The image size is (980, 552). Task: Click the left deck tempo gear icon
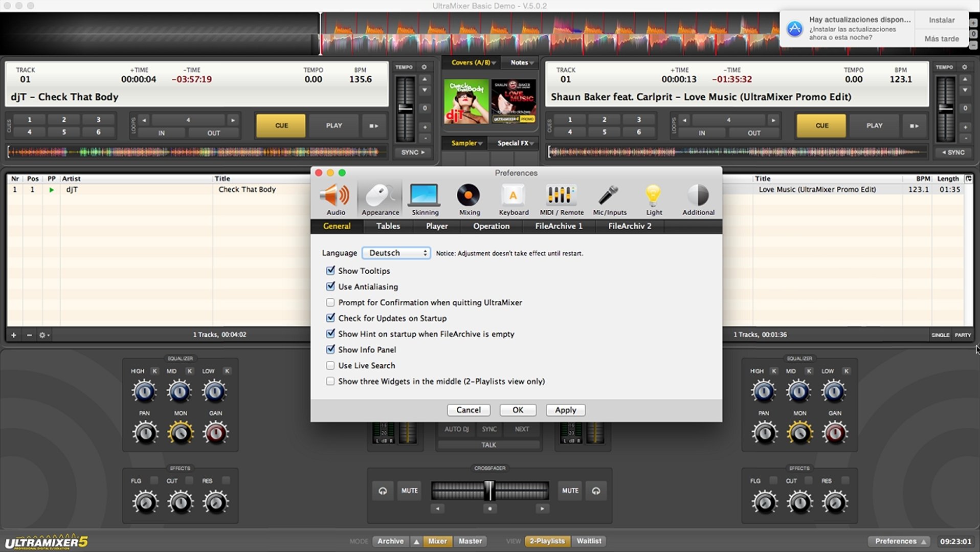424,67
